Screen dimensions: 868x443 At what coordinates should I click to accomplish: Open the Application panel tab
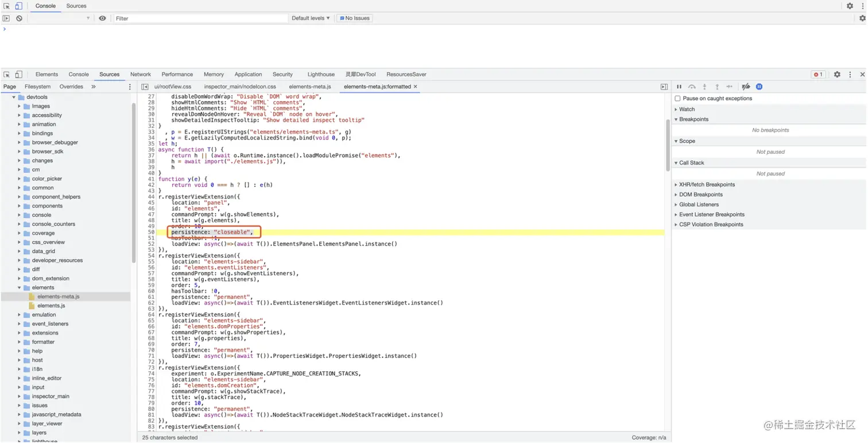click(x=248, y=75)
